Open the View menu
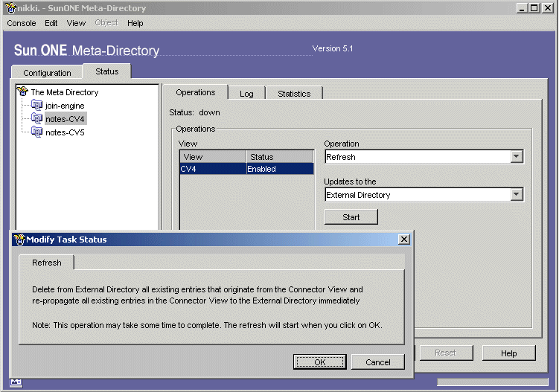This screenshot has width=559, height=392. click(76, 23)
